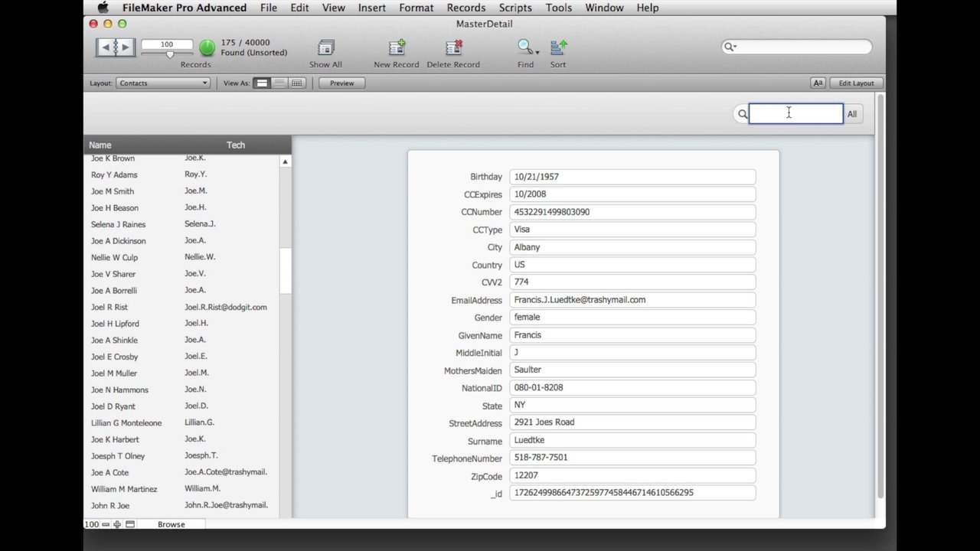Image resolution: width=980 pixels, height=551 pixels.
Task: Click the StreetAddress field 2921 Joes Road
Action: pos(632,422)
